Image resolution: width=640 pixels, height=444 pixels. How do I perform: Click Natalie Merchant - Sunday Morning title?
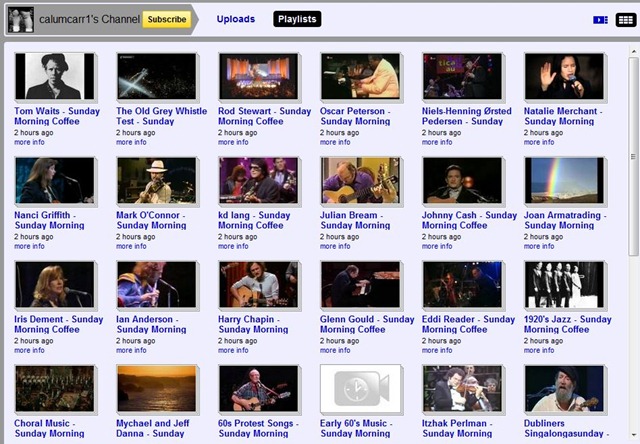[563, 116]
